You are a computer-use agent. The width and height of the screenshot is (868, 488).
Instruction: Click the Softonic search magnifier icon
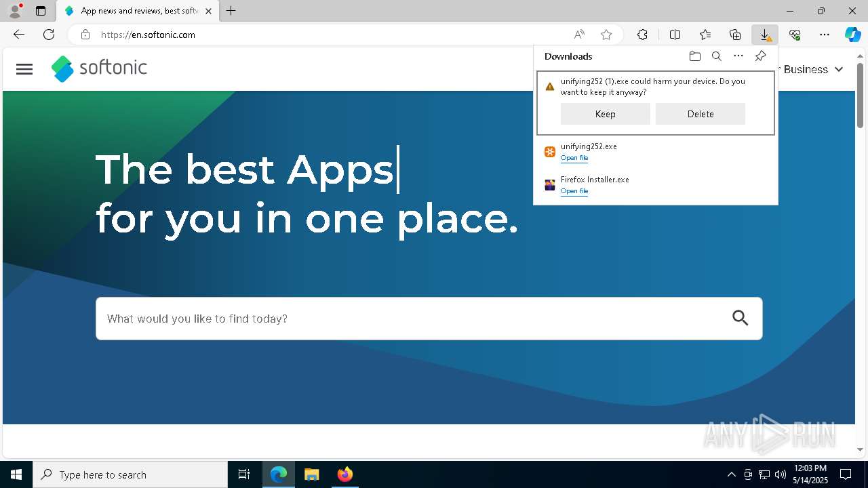[741, 318]
